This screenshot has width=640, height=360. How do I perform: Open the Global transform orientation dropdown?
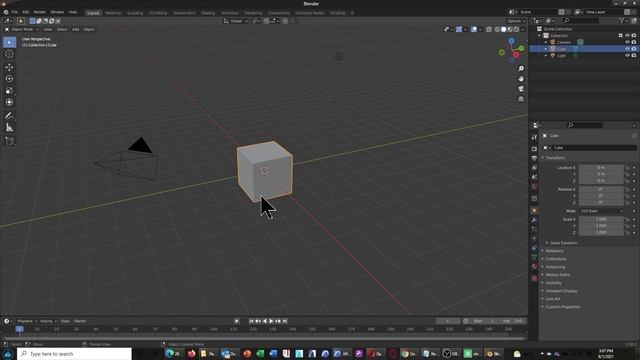coord(236,21)
